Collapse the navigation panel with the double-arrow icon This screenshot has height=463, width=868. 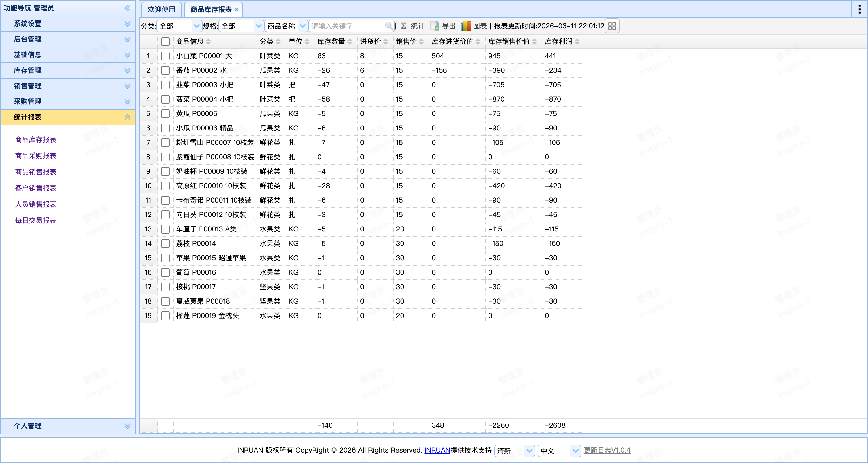127,8
